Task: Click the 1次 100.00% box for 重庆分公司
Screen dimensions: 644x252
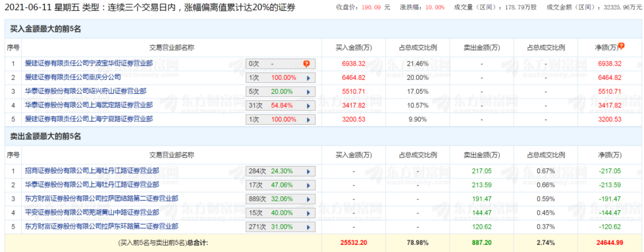Action: (x=280, y=77)
